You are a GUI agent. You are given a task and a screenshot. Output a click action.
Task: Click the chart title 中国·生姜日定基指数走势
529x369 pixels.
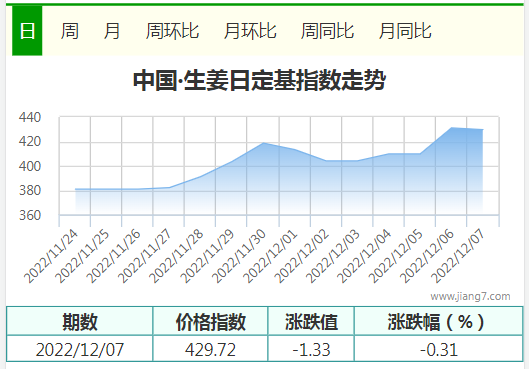[x=259, y=80]
